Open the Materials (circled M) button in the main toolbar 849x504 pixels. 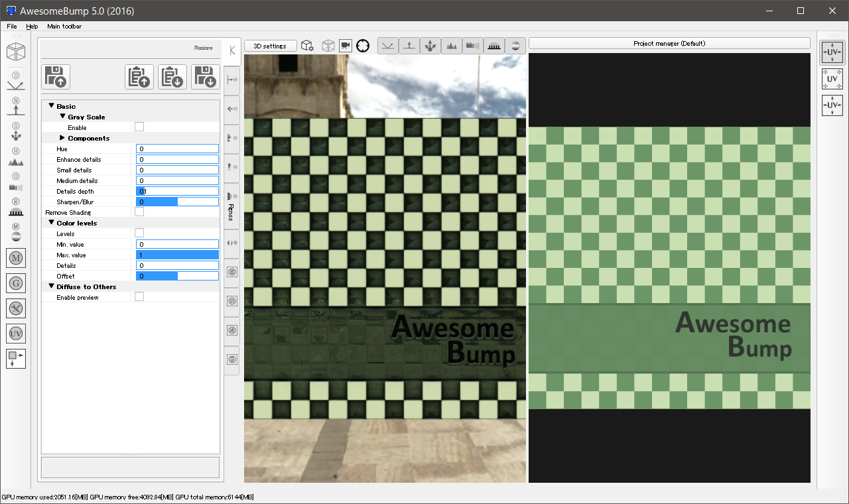pos(16,257)
